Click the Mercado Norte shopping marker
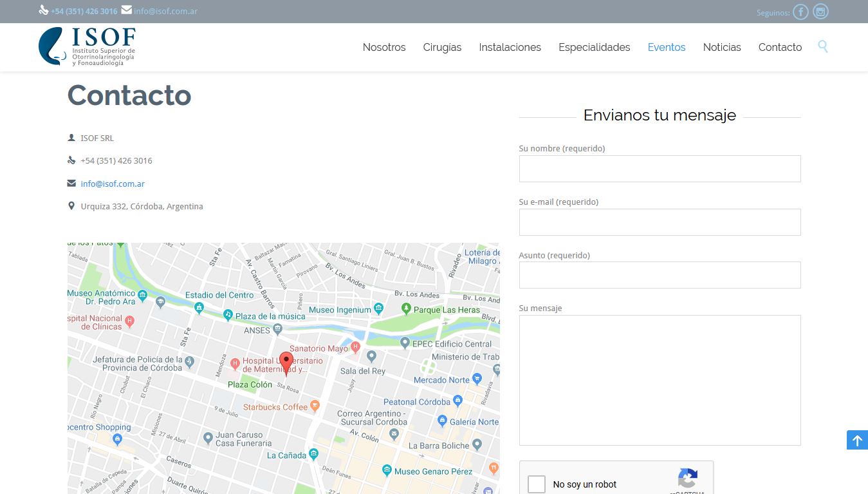 (x=477, y=379)
